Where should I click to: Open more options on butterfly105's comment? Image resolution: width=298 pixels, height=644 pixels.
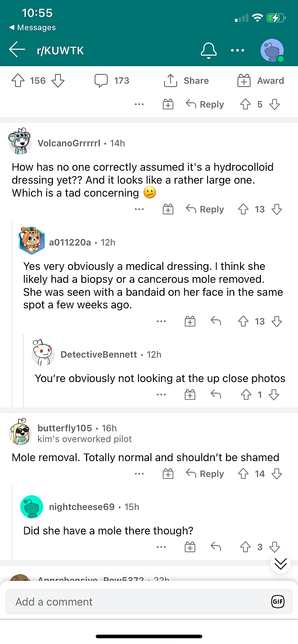tap(139, 474)
